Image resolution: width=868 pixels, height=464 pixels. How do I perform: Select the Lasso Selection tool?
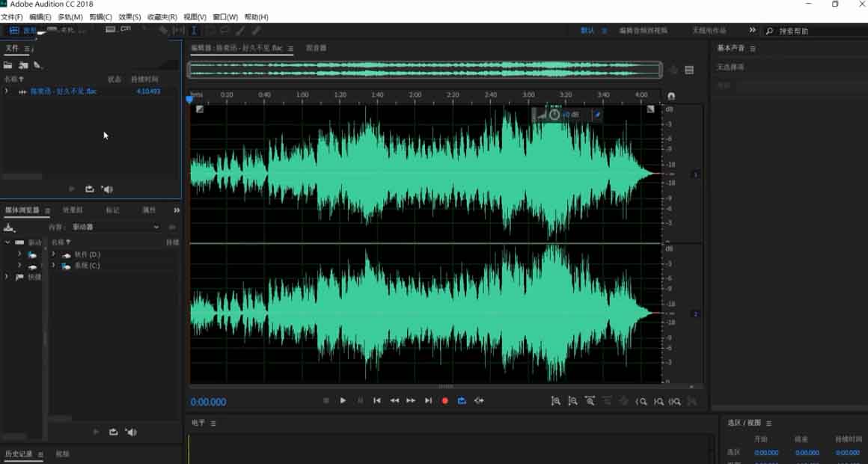(x=224, y=31)
